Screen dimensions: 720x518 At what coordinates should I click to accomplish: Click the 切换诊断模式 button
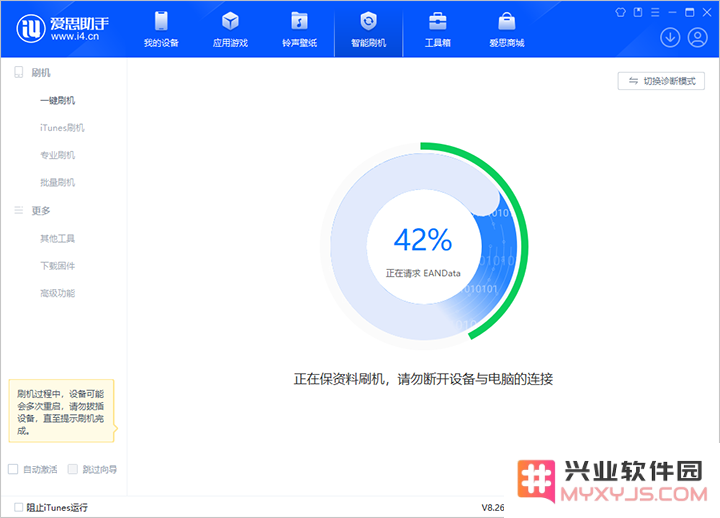661,81
